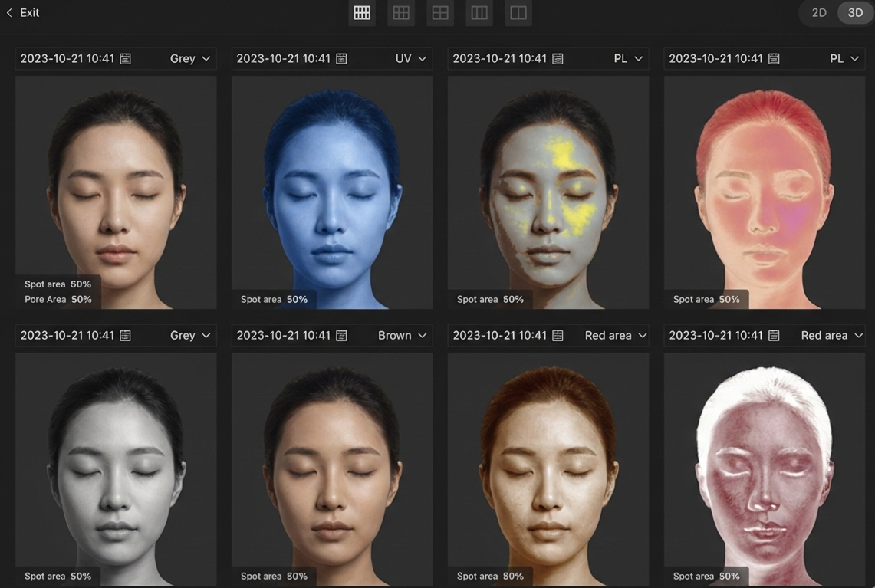Click the Exit button

point(29,13)
